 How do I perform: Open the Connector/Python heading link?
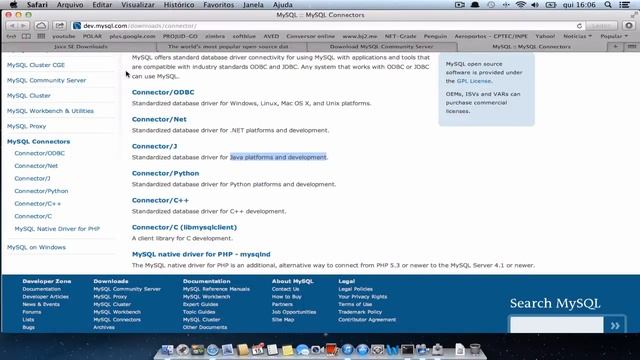click(165, 173)
